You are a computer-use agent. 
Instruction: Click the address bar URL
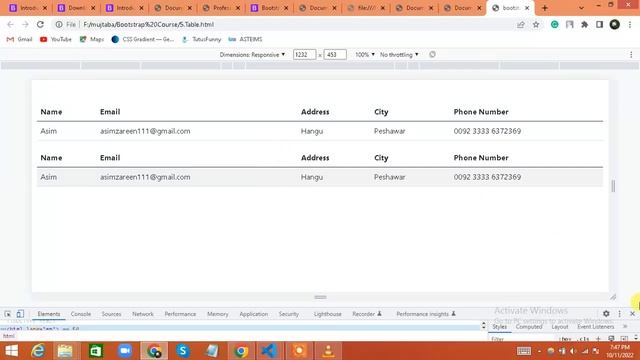pyautogui.click(x=149, y=24)
